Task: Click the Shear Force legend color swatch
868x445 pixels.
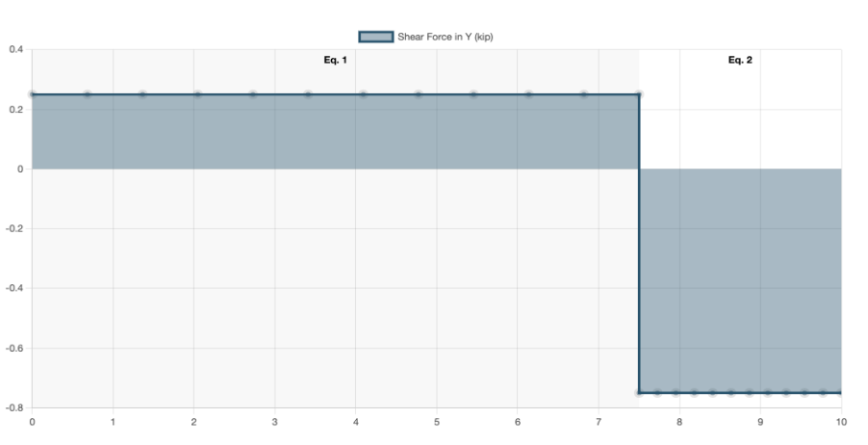Action: 376,37
